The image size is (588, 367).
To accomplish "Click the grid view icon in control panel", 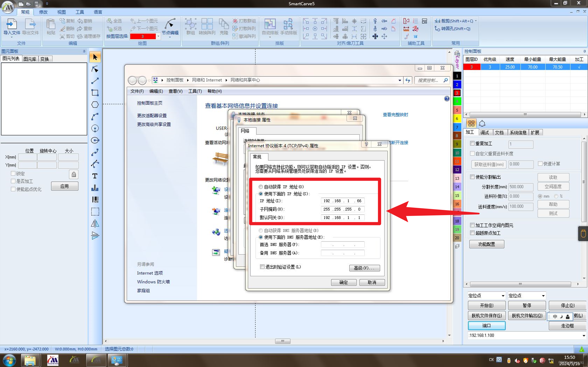I will 471,123.
